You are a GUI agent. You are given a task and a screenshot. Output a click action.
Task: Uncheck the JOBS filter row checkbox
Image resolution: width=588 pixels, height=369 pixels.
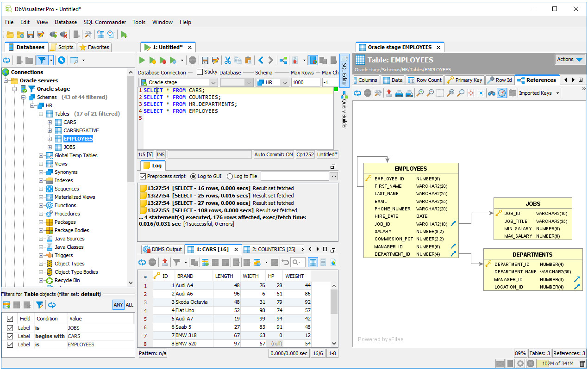[10, 328]
